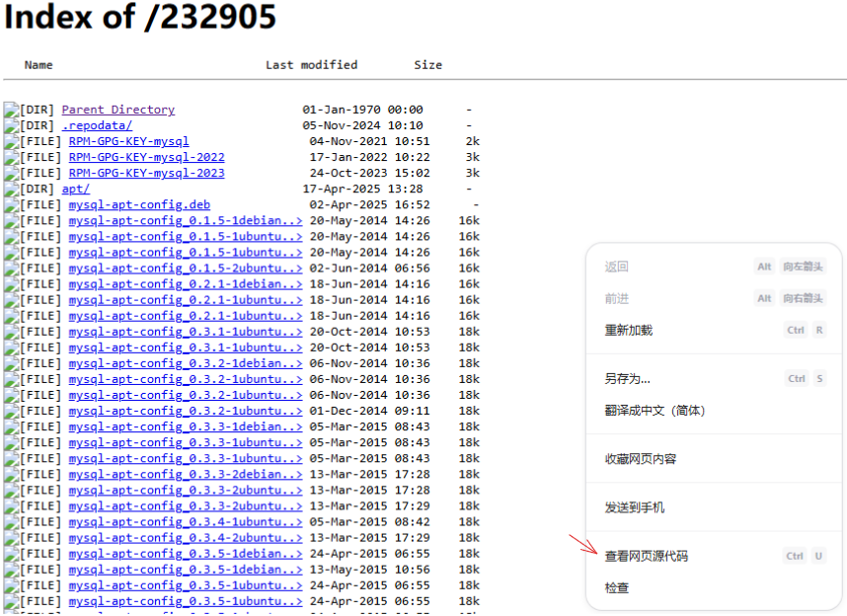Select 翻译成中文（简体） menu entry

[x=714, y=411]
